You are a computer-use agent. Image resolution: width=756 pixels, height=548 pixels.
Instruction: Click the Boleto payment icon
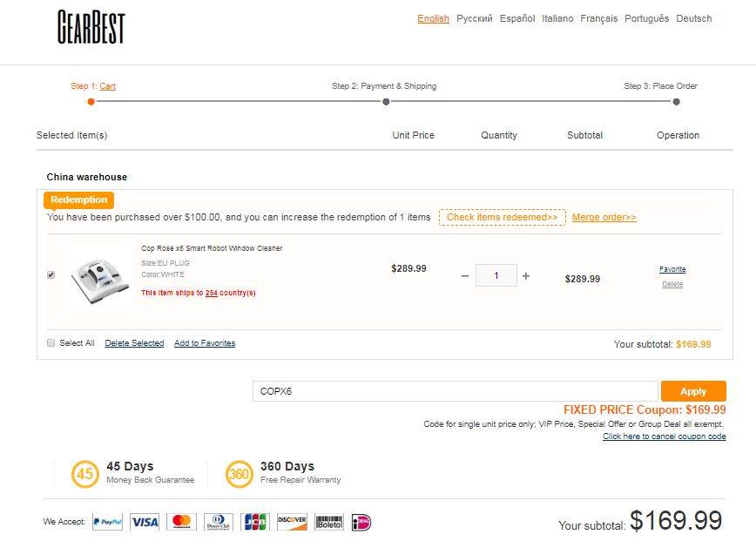click(329, 522)
